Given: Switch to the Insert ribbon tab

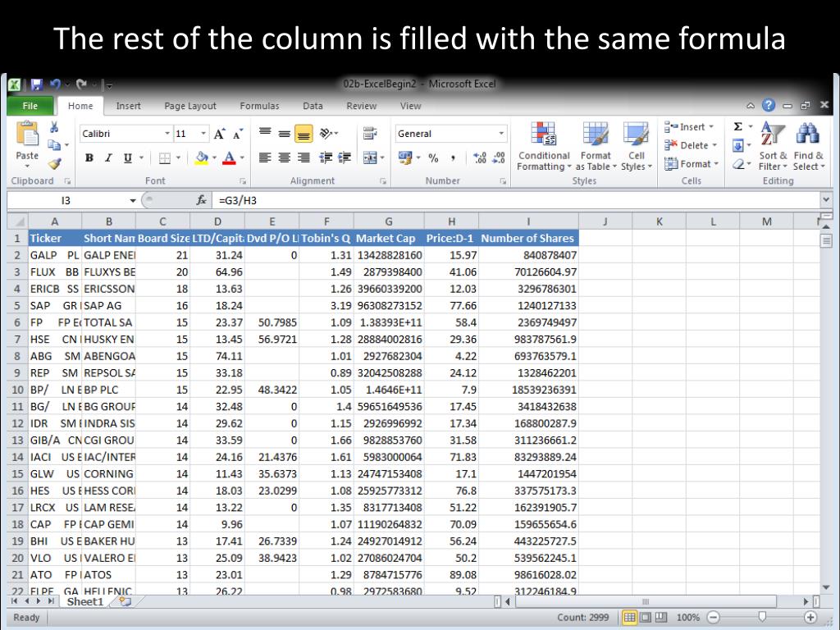Looking at the screenshot, I should pos(128,106).
